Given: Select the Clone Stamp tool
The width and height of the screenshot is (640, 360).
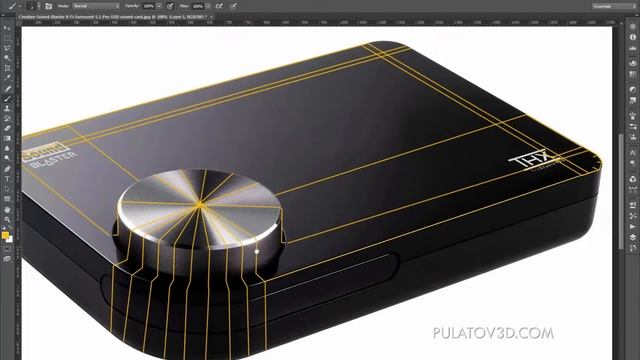Looking at the screenshot, I should [7, 109].
